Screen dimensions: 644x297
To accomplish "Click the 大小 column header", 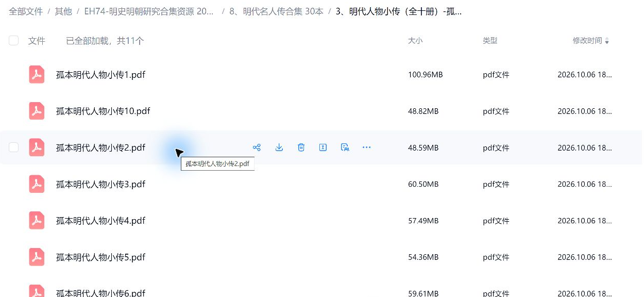I will pyautogui.click(x=415, y=41).
